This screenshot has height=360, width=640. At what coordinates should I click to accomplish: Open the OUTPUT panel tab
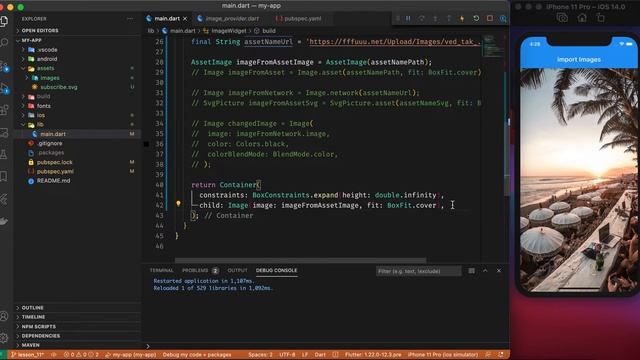tap(238, 271)
